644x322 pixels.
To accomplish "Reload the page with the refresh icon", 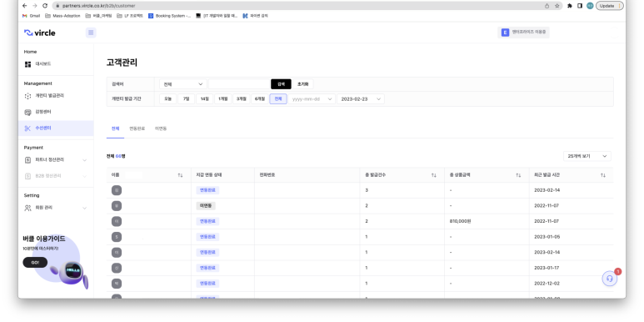I will 45,6.
